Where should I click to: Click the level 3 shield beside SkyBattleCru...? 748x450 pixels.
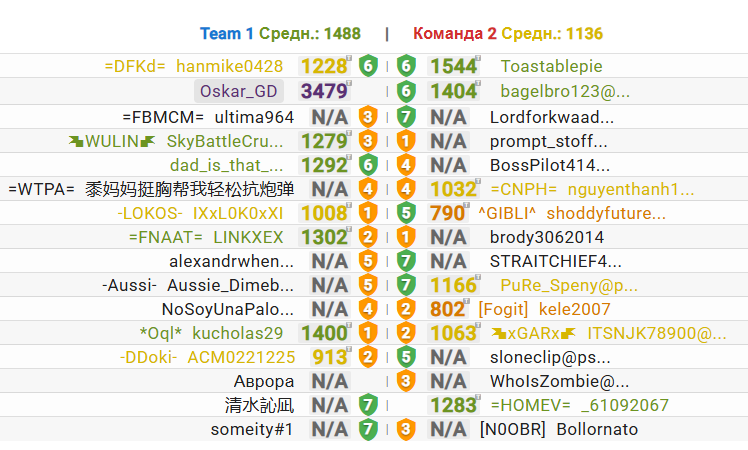point(368,141)
